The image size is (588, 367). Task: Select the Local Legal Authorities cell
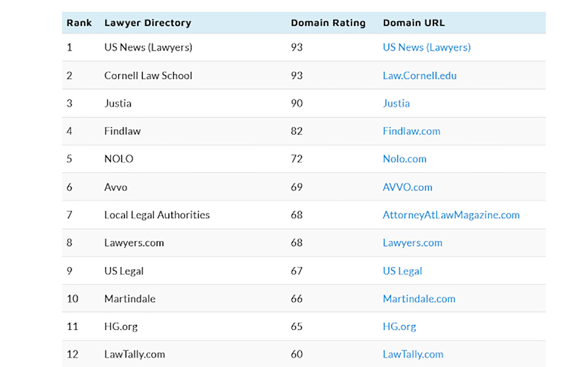coord(157,215)
